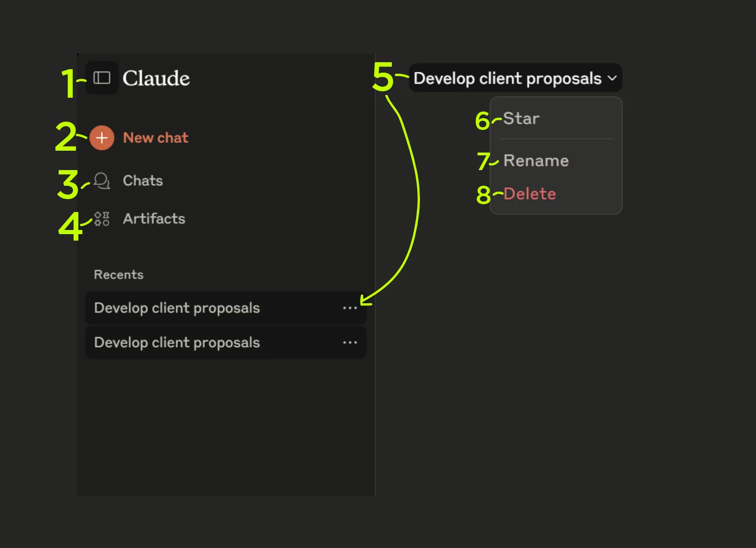Expand the chevron beside the Develop client proposals title
Image resolution: width=756 pixels, height=548 pixels.
612,78
